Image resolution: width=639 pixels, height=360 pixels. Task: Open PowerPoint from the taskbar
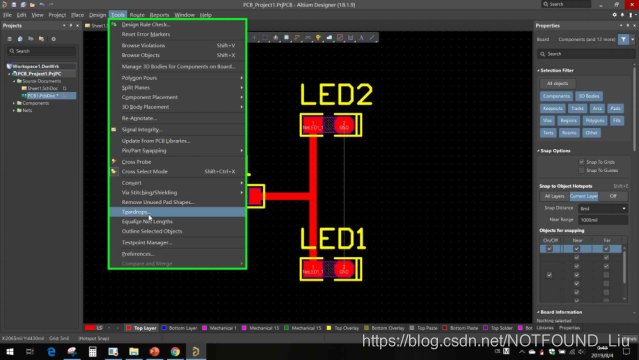[x=154, y=351]
